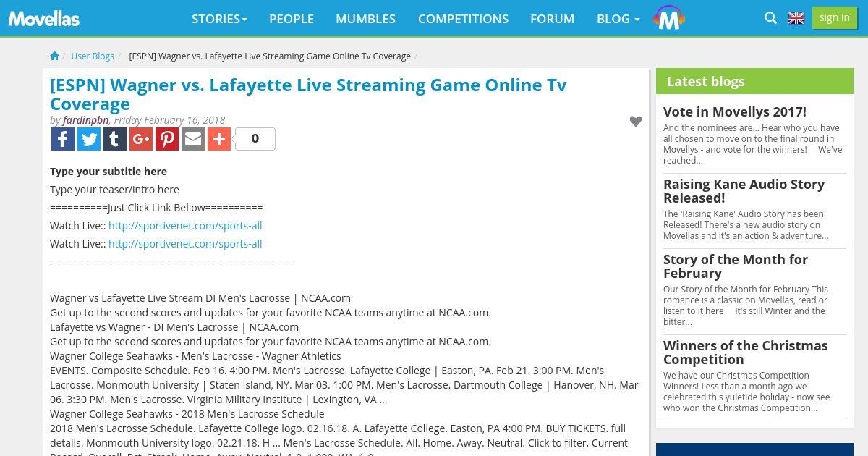Click Christmas Competition teaser description

[x=746, y=392]
